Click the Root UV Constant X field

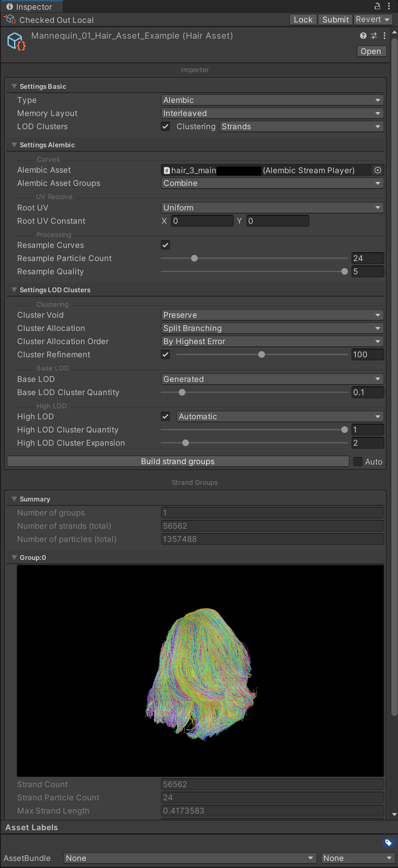202,221
